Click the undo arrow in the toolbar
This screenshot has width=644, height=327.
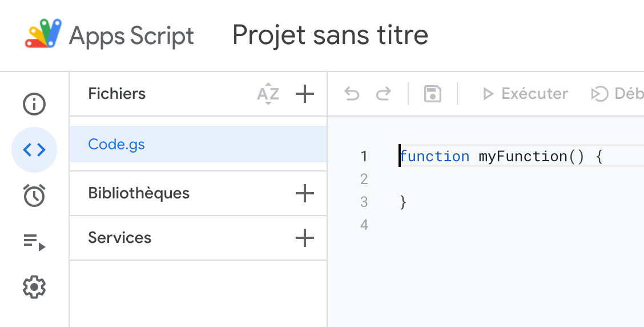coord(352,94)
